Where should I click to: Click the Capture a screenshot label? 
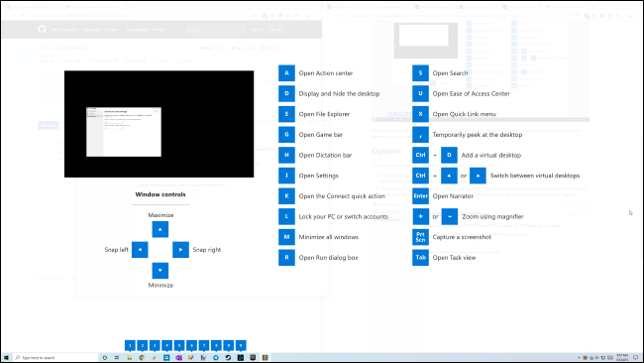tap(462, 237)
